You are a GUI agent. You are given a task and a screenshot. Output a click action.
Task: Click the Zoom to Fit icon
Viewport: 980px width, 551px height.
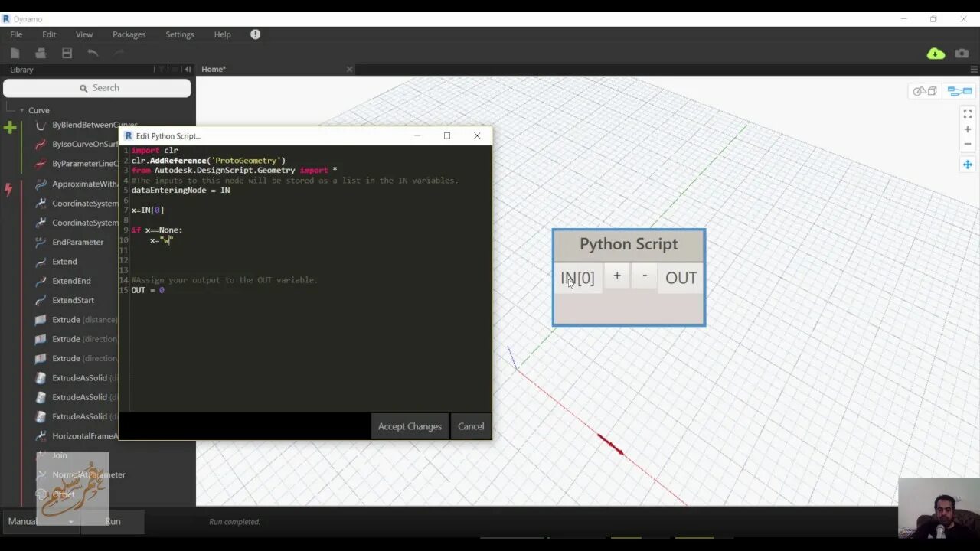coord(968,113)
